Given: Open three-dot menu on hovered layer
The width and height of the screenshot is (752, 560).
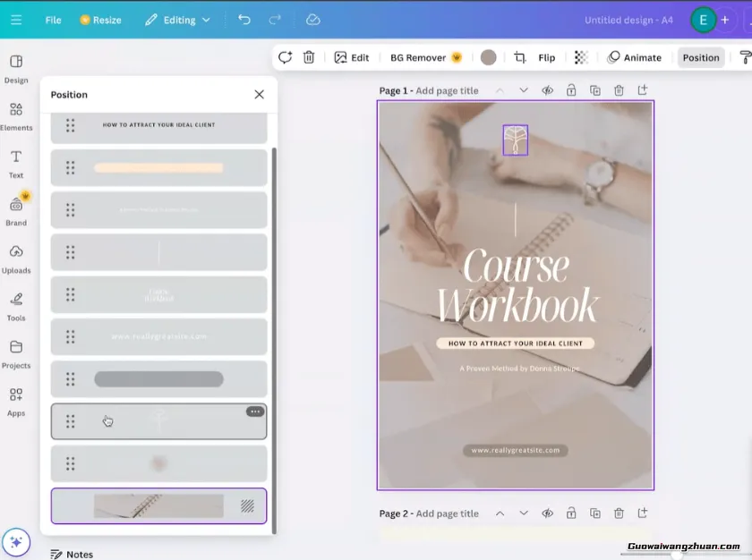Looking at the screenshot, I should (x=255, y=412).
